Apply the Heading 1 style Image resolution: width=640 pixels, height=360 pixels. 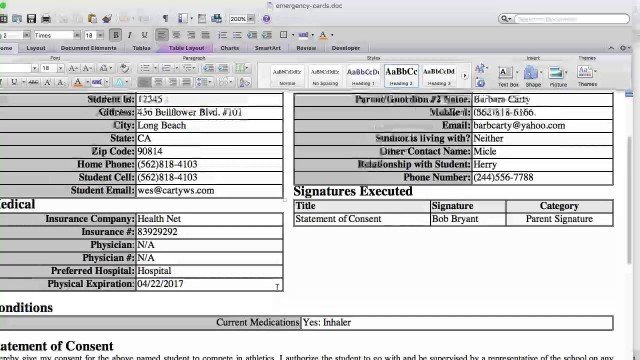point(363,76)
